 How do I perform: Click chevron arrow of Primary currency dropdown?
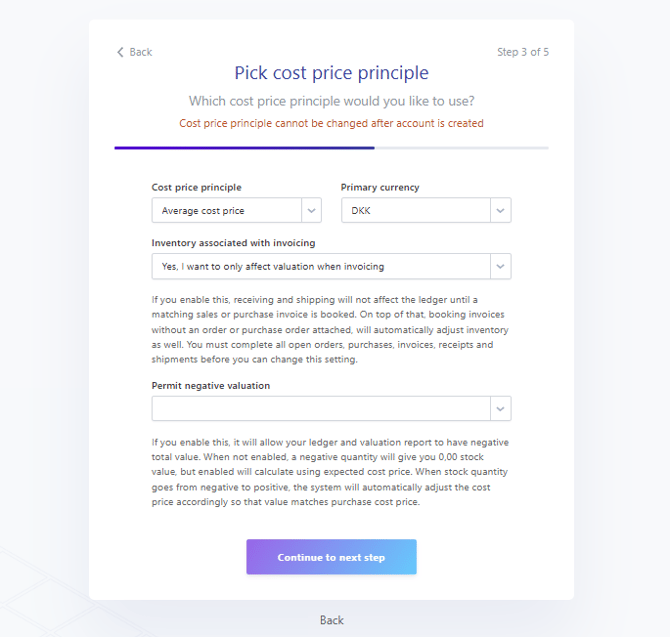(x=501, y=210)
